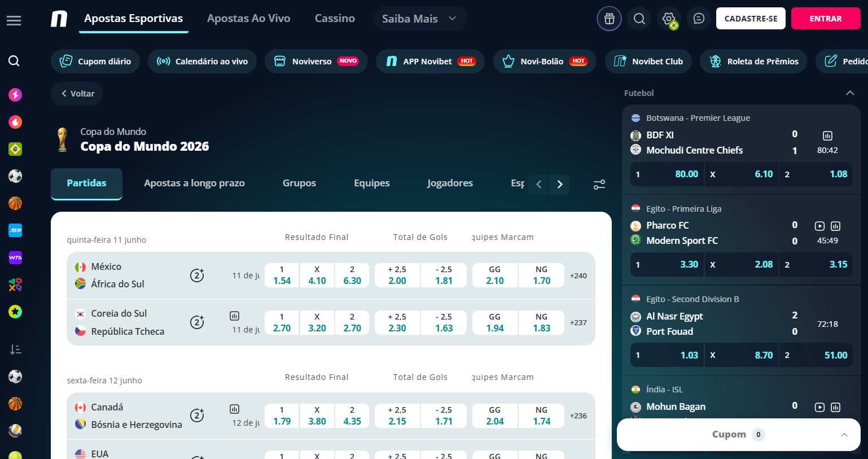868x459 pixels.
Task: Select the volleyball sidebar icon
Action: point(15,431)
